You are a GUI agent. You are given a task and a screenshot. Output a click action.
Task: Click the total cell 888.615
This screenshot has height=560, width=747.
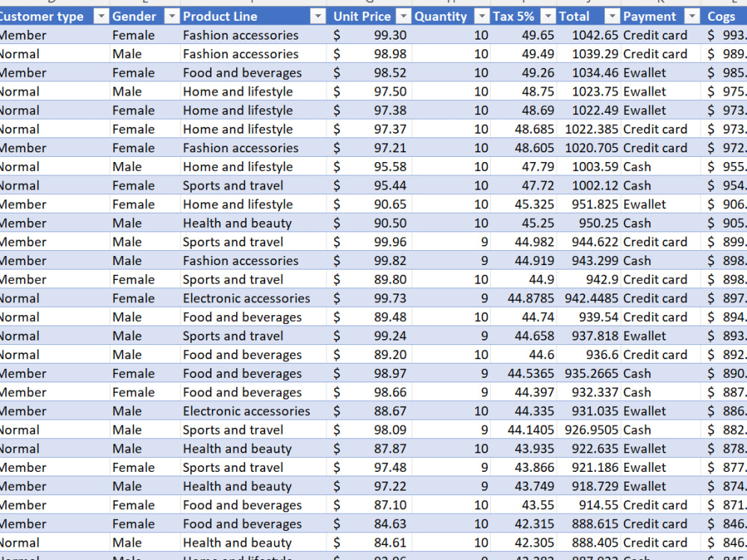coord(589,524)
